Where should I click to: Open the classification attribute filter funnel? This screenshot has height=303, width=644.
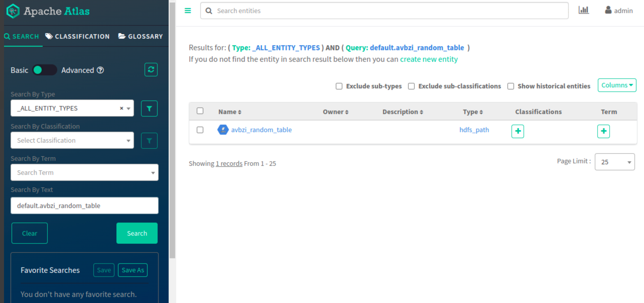pos(149,141)
